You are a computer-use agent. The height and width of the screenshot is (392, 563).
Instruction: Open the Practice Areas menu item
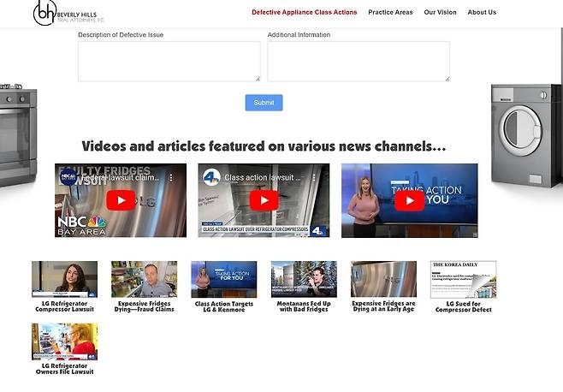pyautogui.click(x=390, y=13)
